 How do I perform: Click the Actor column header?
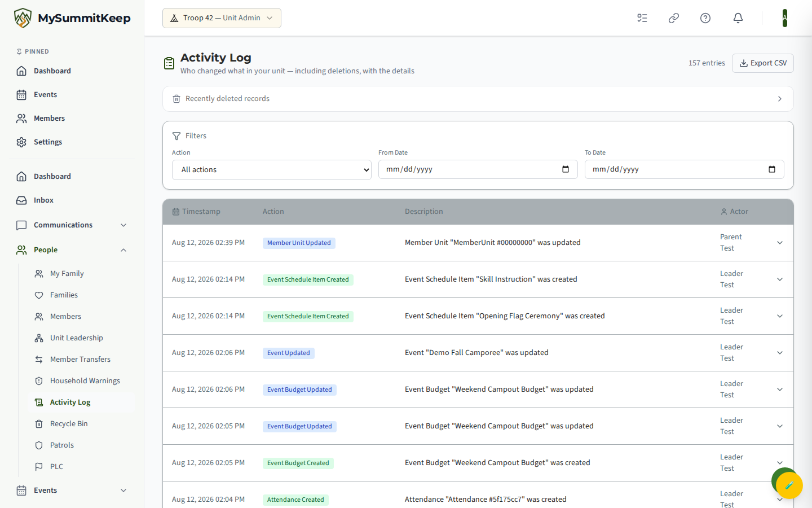point(734,212)
